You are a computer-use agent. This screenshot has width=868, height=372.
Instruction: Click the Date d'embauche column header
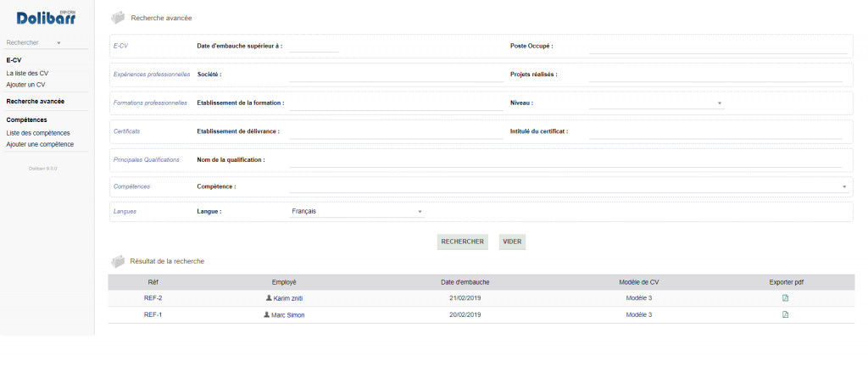465,282
